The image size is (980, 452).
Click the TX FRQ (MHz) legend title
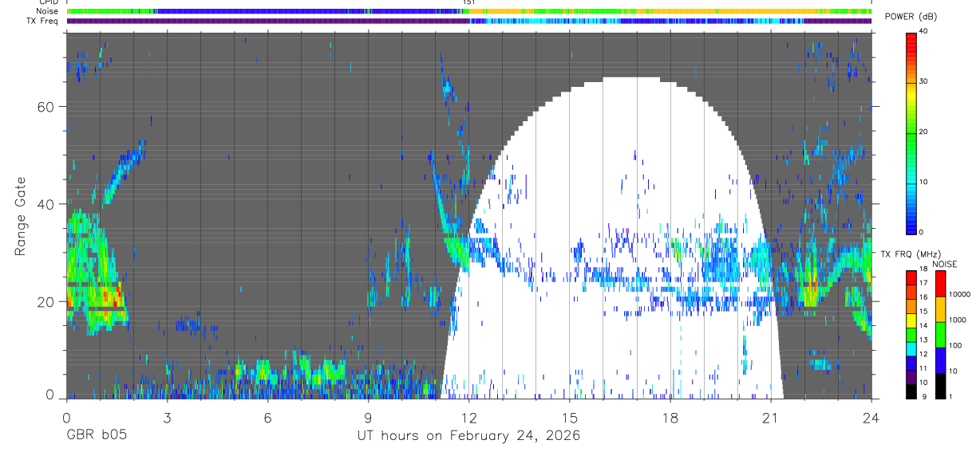click(911, 254)
